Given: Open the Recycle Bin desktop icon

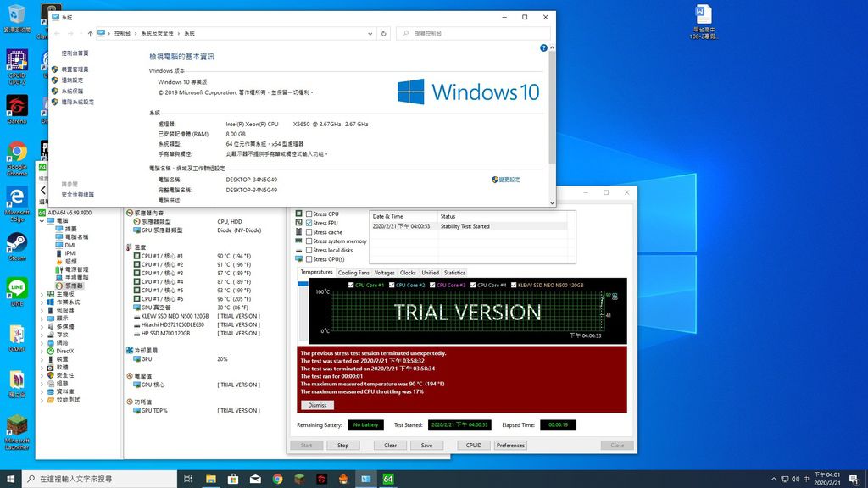Looking at the screenshot, I should (17, 17).
